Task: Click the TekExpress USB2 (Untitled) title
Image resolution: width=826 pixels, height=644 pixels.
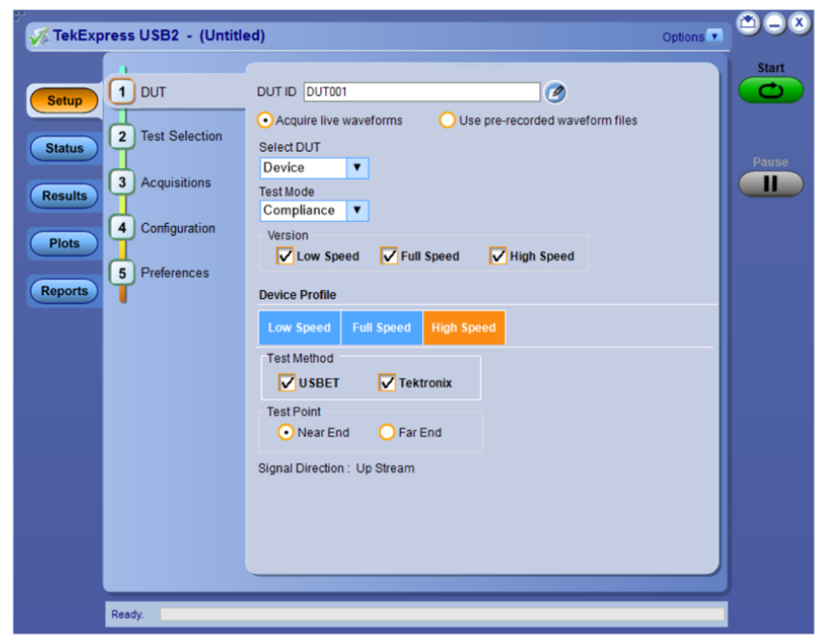Action: (159, 36)
